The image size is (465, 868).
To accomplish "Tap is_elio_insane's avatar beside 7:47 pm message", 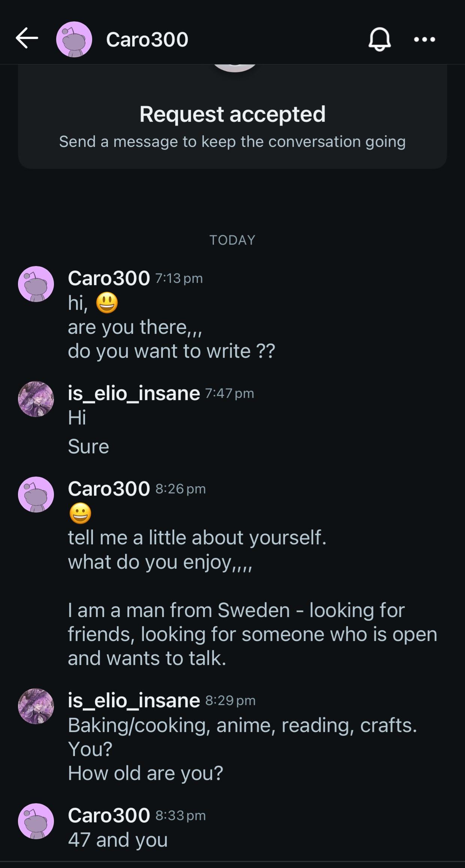I will [x=36, y=399].
